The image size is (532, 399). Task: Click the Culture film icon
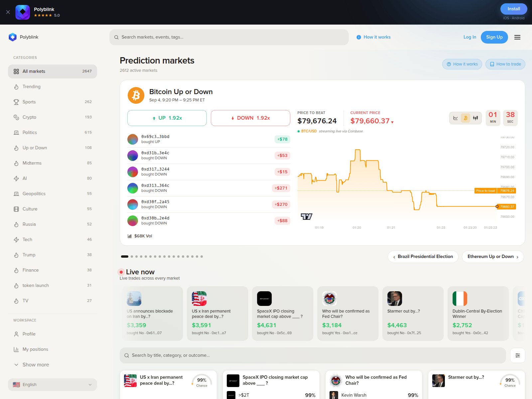click(x=16, y=209)
